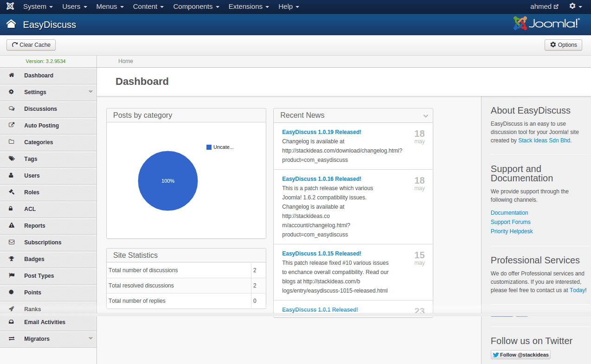Click the Ranks rocket icon in the sidebar
The width and height of the screenshot is (591, 364).
(x=12, y=309)
